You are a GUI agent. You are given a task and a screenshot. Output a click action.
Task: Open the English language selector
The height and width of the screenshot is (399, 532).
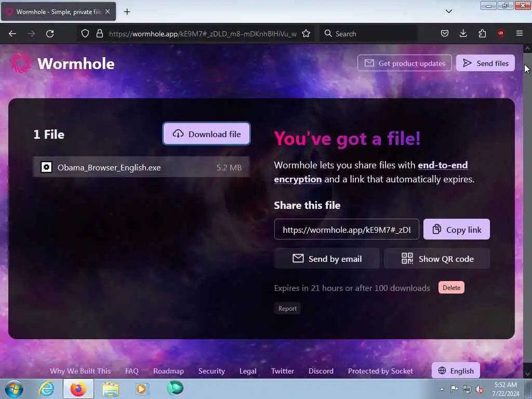tap(456, 371)
